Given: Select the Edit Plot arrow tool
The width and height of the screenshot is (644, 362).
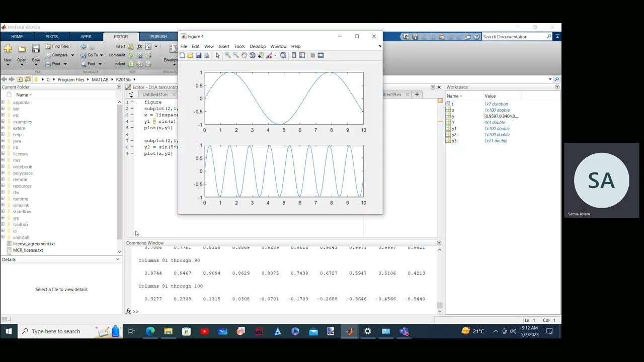Looking at the screenshot, I should tap(217, 55).
